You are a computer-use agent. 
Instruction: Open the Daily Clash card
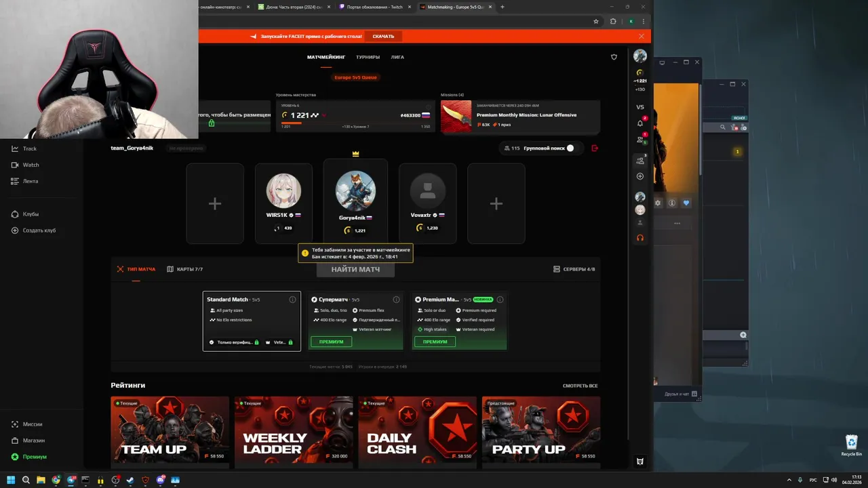(417, 432)
